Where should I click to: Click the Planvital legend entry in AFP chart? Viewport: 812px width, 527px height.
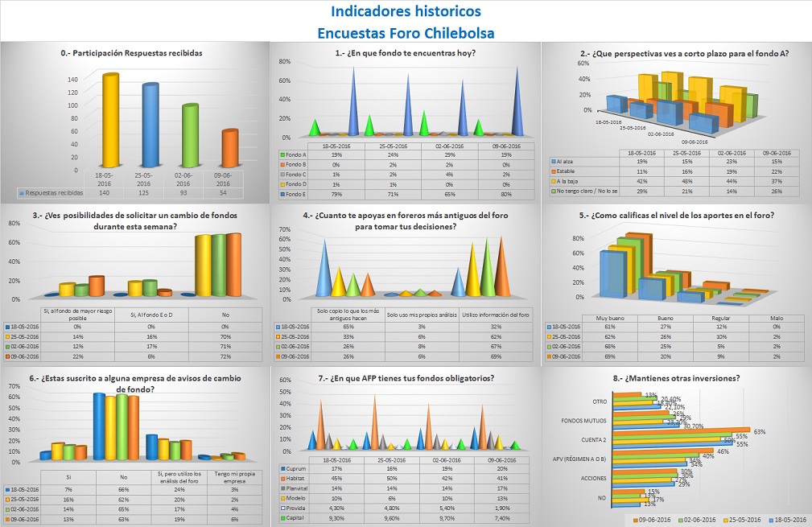tap(295, 488)
